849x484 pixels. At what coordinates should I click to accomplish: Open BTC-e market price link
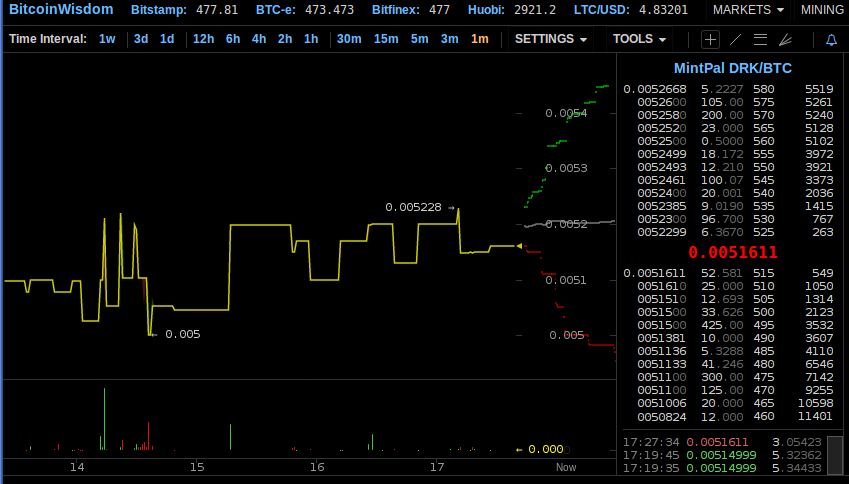(305, 10)
